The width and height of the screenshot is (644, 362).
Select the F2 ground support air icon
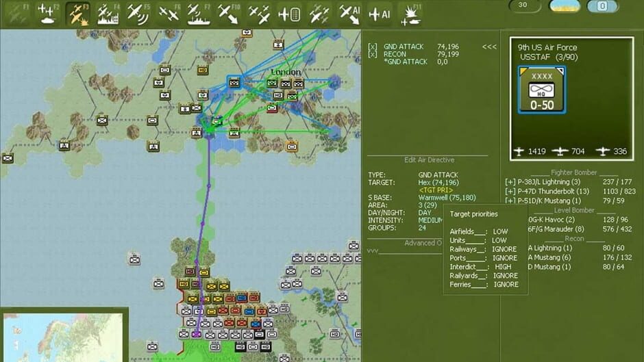48,14
